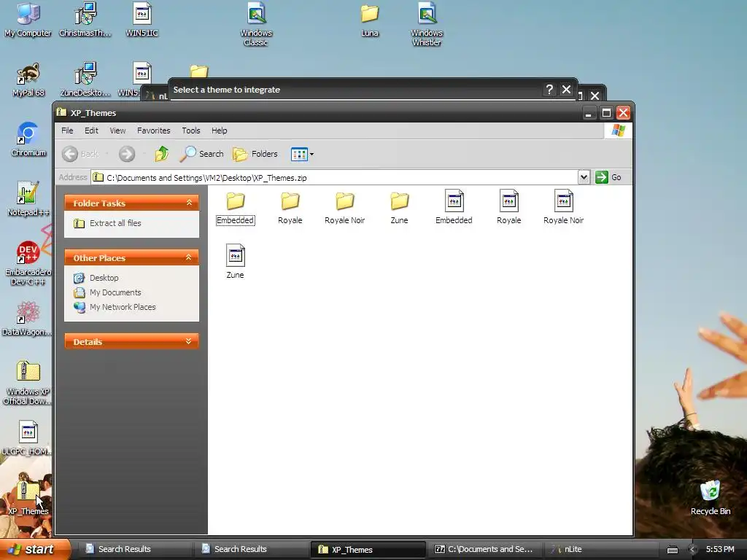
Task: Click the Back navigation button
Action: (80, 154)
